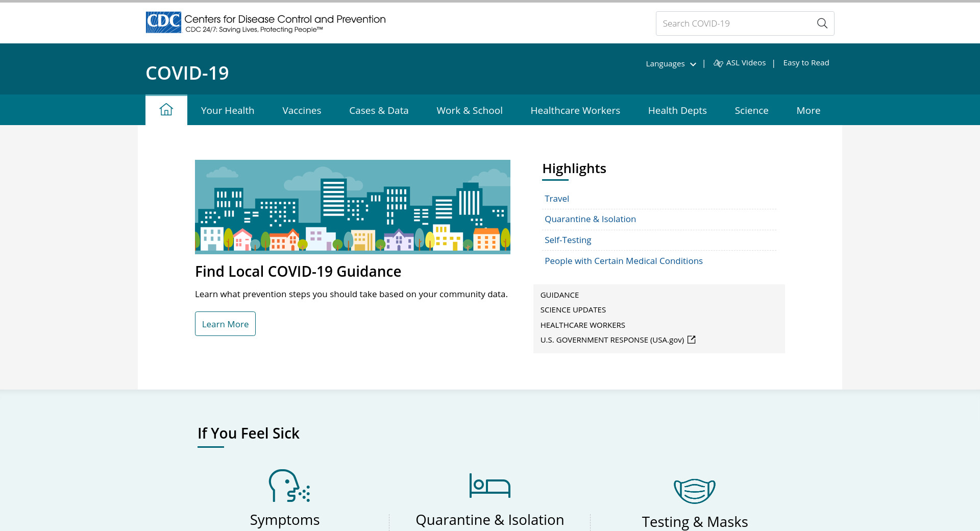Open the Healthcare Workers navigation item
Viewport: 980px width, 531px height.
[x=575, y=110]
